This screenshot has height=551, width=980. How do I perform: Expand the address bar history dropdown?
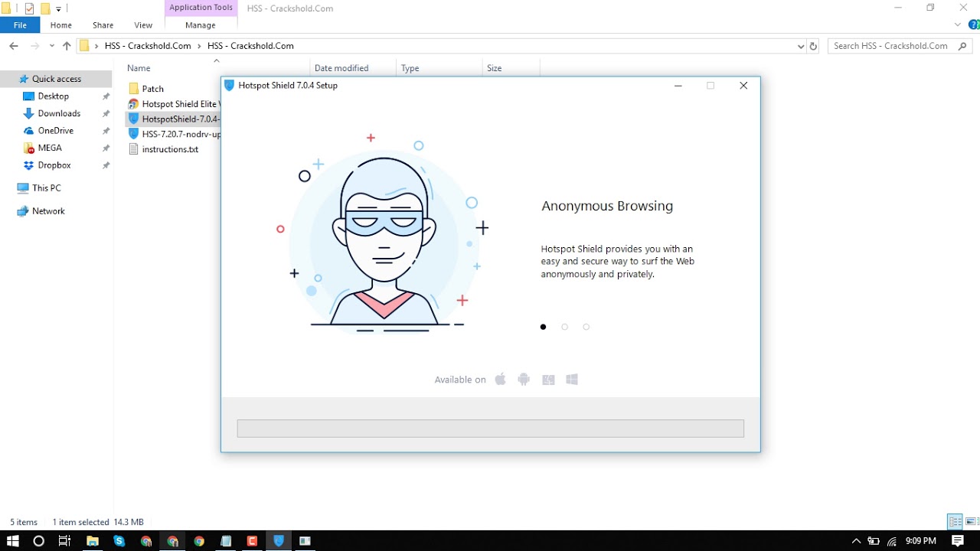click(801, 46)
